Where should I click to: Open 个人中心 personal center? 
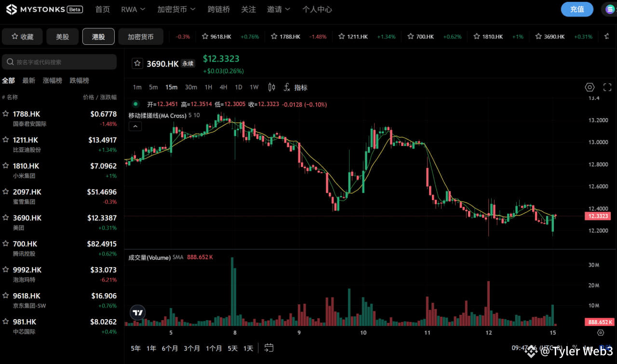(317, 9)
